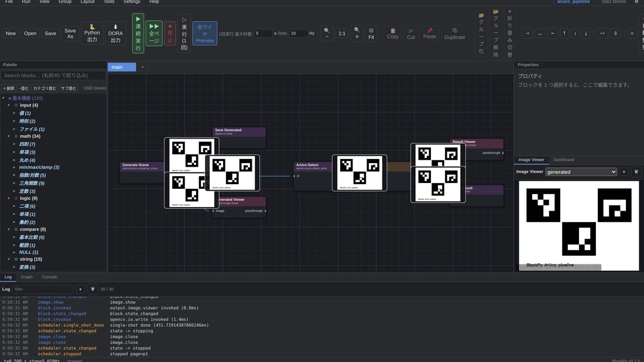Viewport: 644px width, 362px height.
Task: Click the Rate input showing 10
Action: [298, 33]
